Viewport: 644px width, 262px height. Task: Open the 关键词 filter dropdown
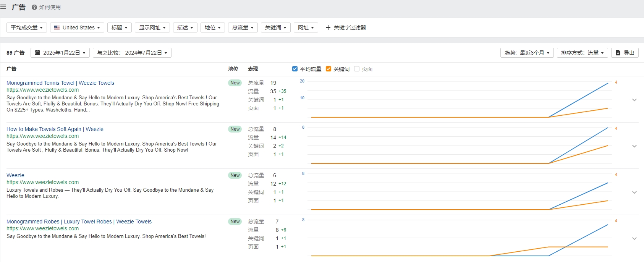pyautogui.click(x=276, y=27)
